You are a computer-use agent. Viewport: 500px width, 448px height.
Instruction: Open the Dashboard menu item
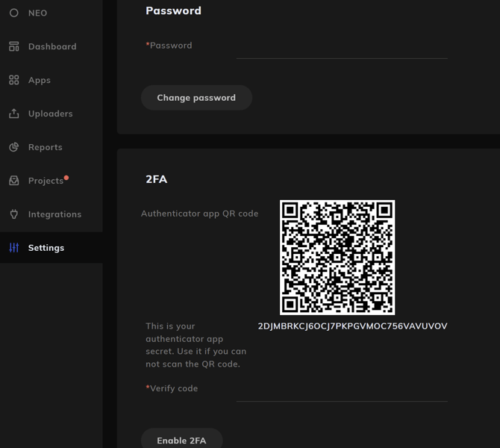(52, 46)
